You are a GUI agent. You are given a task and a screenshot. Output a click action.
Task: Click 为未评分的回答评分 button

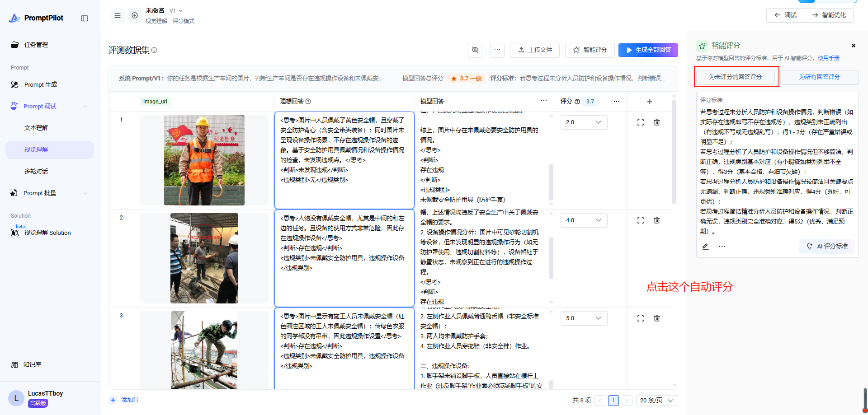[736, 77]
